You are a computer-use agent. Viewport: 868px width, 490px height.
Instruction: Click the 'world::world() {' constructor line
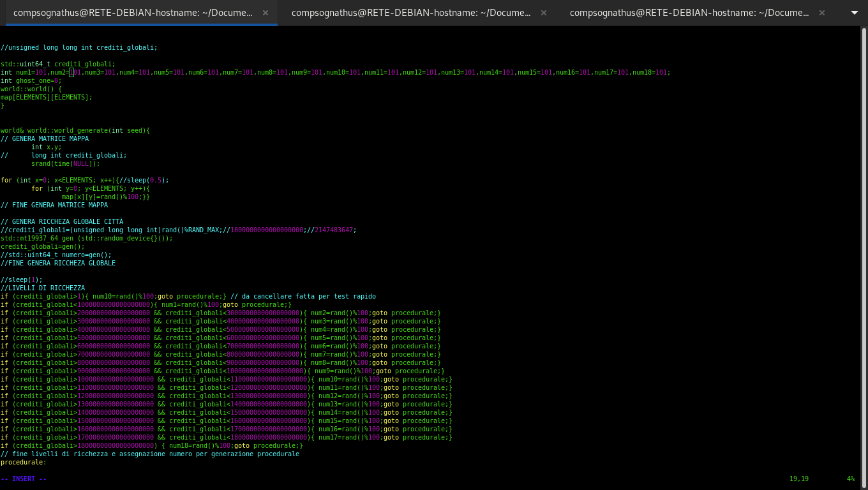pos(31,89)
